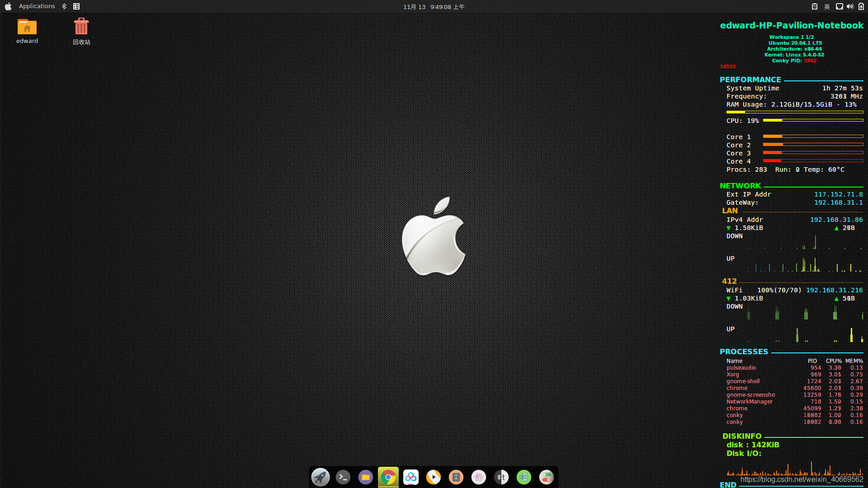Switch input method via 英 indicator
The height and width of the screenshot is (488, 868).
tap(827, 6)
